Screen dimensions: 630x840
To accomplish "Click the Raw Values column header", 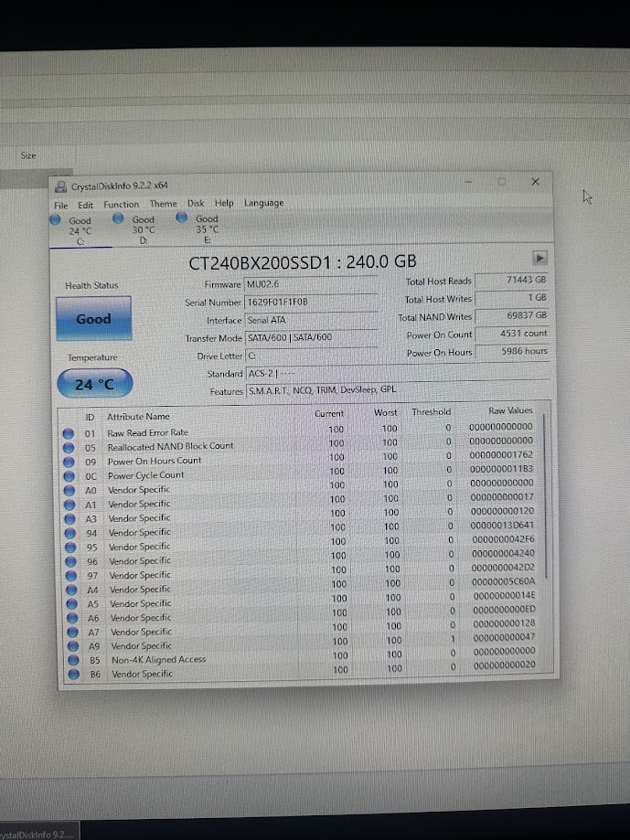I will [x=510, y=410].
